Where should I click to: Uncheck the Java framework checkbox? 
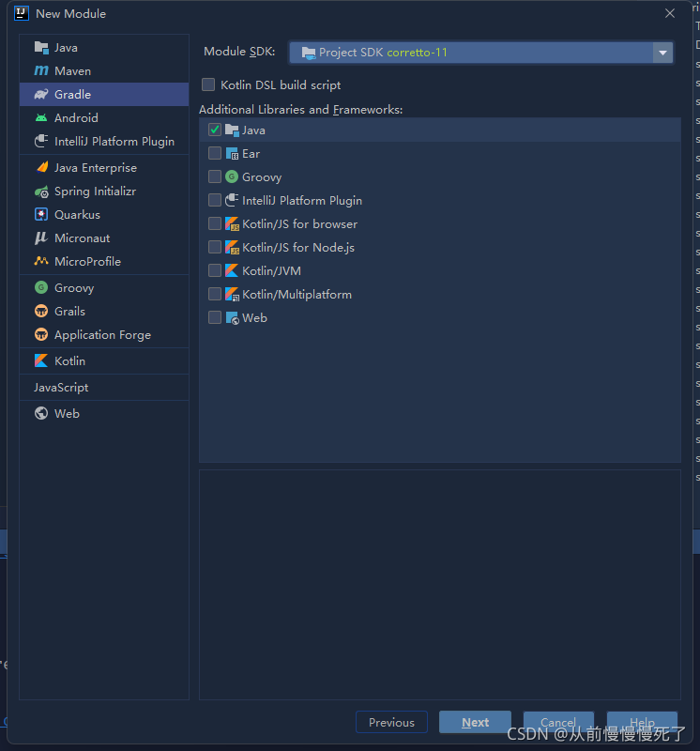[x=215, y=130]
